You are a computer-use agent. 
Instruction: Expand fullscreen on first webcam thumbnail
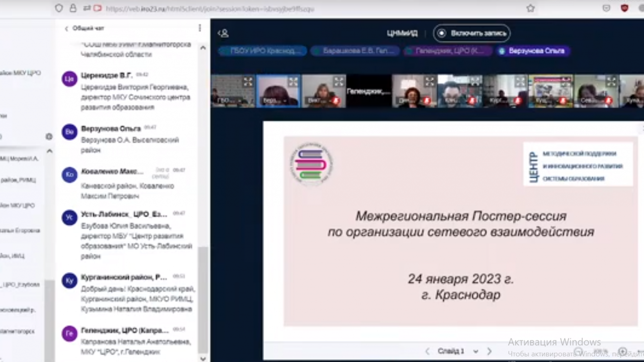click(x=248, y=81)
